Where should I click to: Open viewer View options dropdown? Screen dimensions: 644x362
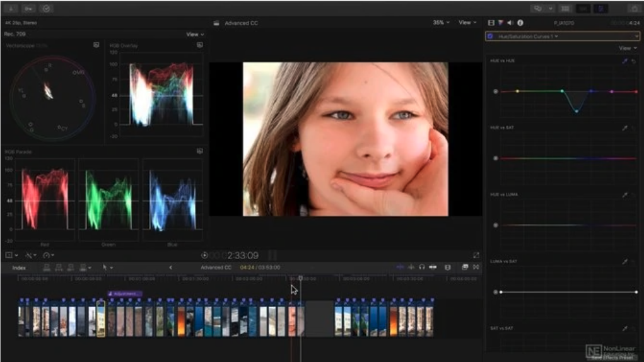[x=467, y=23]
